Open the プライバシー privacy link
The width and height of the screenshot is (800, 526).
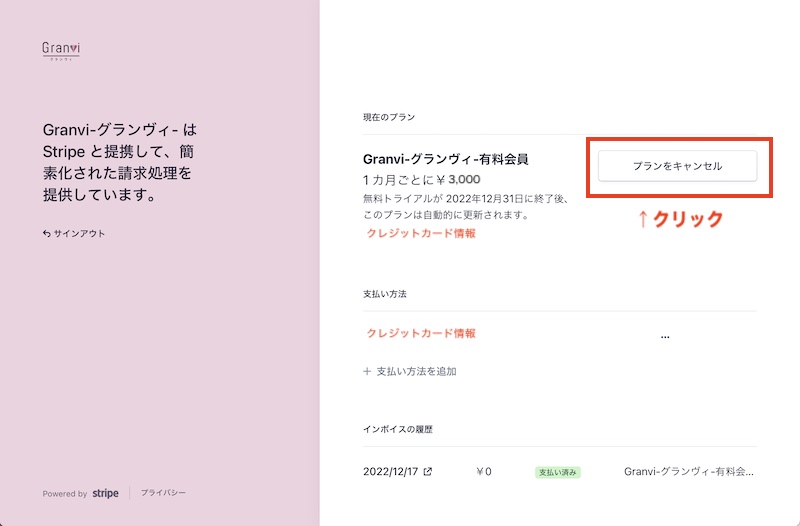click(163, 493)
